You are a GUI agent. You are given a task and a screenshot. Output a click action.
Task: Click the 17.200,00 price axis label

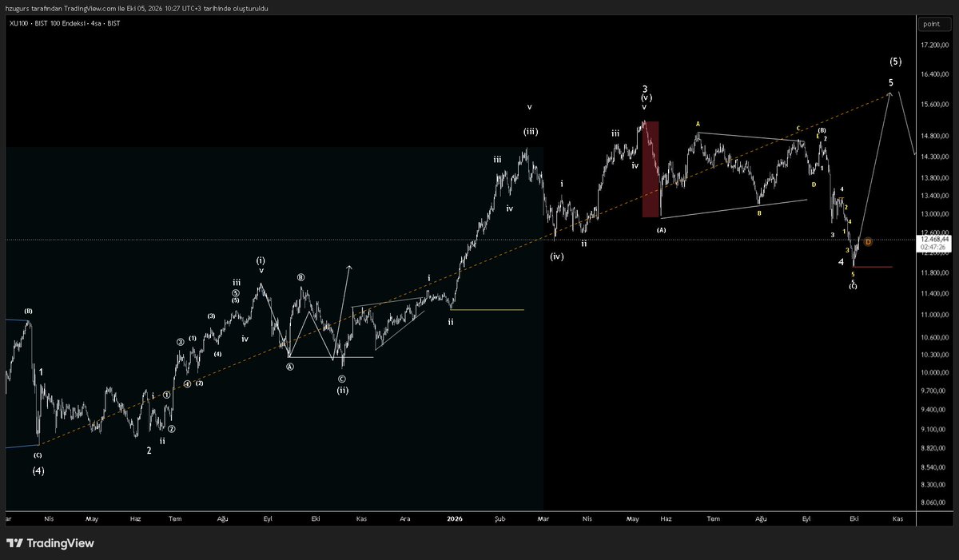[x=934, y=46]
